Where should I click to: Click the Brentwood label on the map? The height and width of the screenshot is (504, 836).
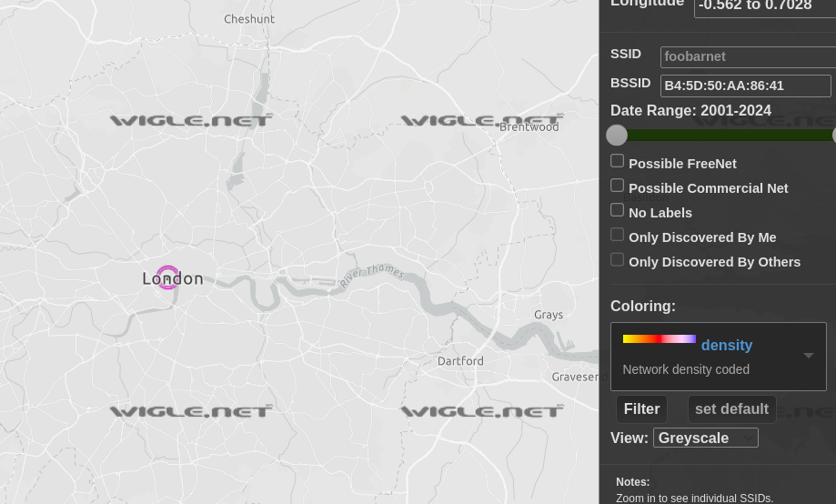(529, 127)
